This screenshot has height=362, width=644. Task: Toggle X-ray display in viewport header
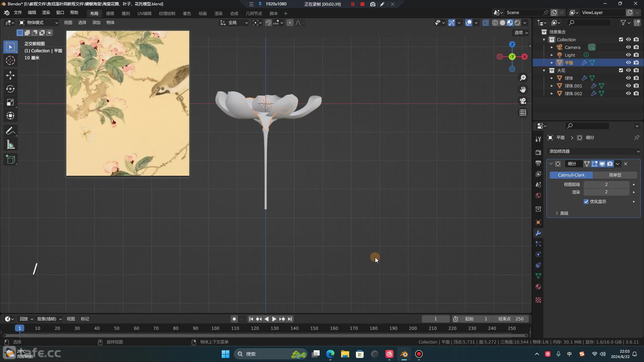tap(486, 23)
